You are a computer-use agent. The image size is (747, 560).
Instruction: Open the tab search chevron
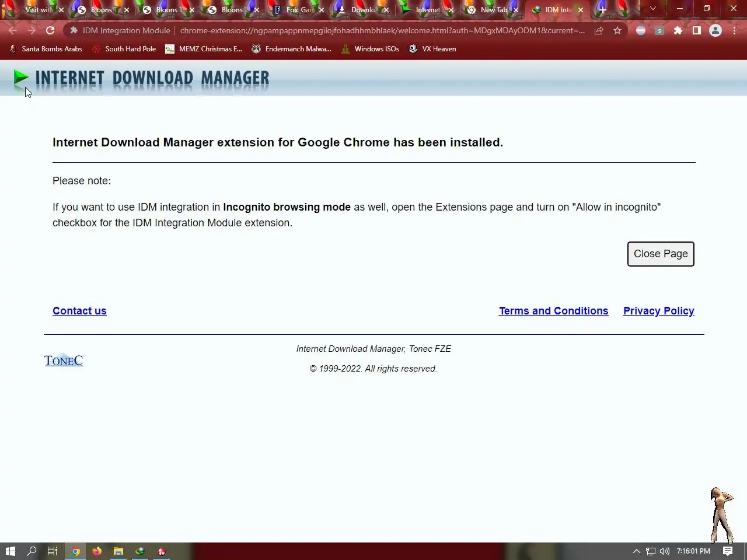pos(653,9)
